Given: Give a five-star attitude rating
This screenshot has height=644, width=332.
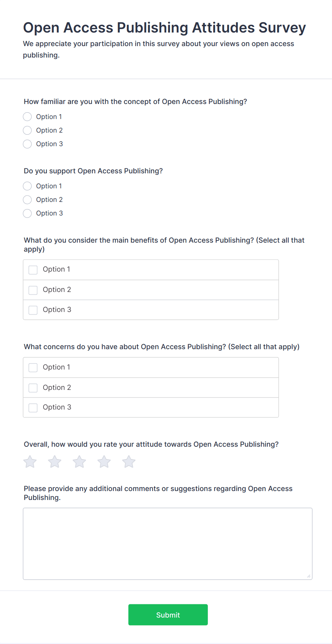Looking at the screenshot, I should coord(129,462).
